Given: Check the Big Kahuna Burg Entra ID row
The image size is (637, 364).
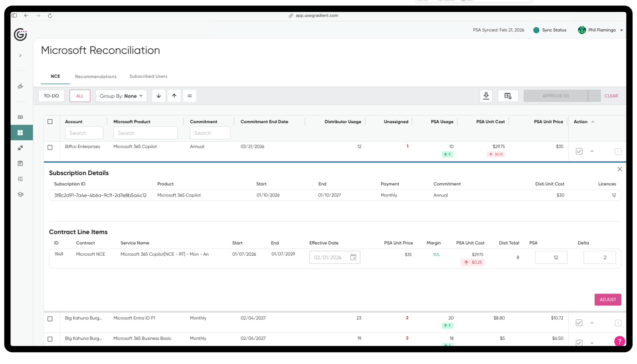Looking at the screenshot, I should 50,318.
